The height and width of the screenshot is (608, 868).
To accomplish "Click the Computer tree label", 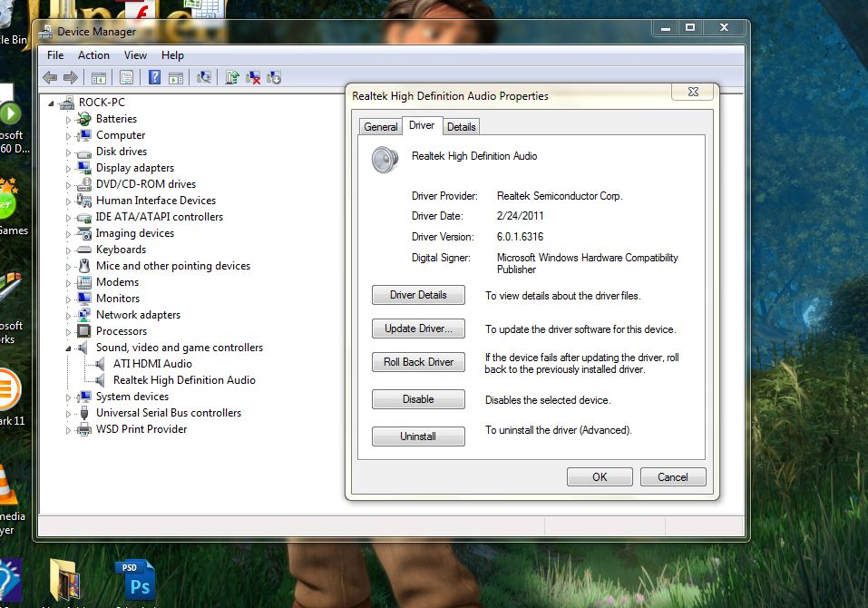I will (x=121, y=135).
